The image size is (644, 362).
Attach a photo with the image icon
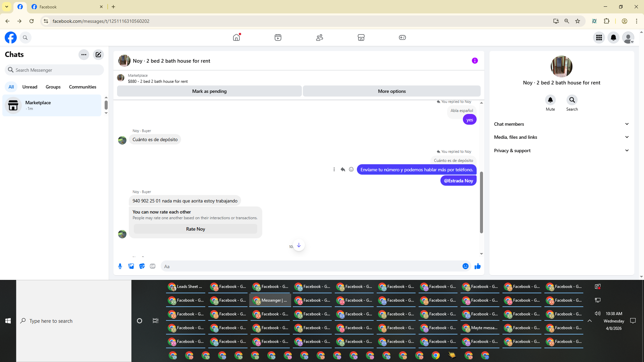pyautogui.click(x=131, y=266)
